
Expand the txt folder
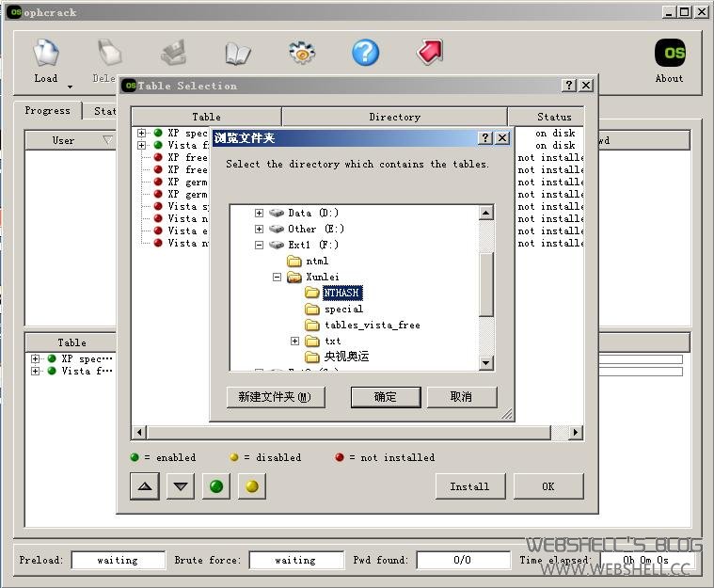[x=294, y=341]
